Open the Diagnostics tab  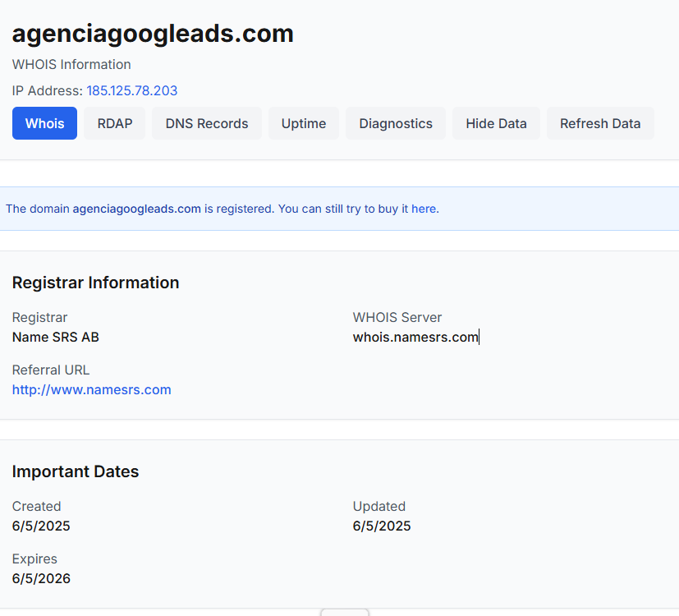point(396,123)
